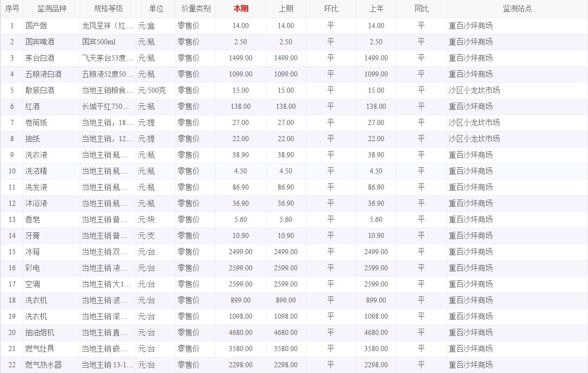The image size is (588, 373).
Task: Click the 价量类别 column header
Action: (x=196, y=9)
